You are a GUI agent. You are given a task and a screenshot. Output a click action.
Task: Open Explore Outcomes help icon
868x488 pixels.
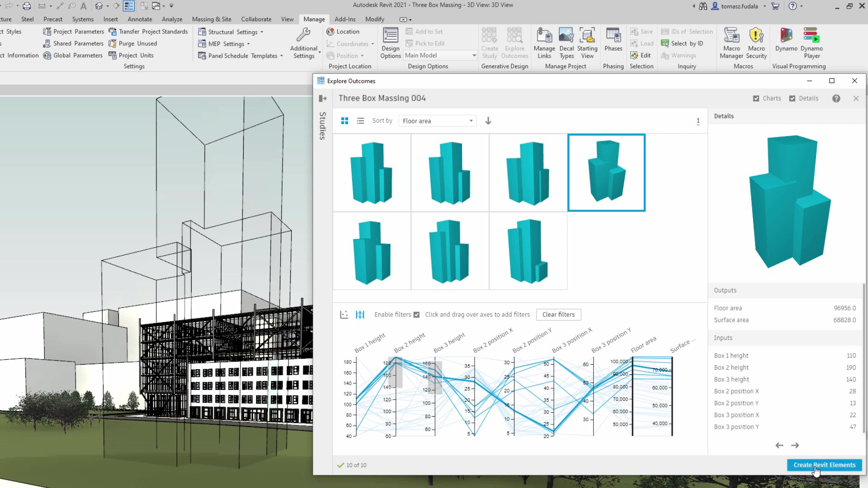click(836, 99)
